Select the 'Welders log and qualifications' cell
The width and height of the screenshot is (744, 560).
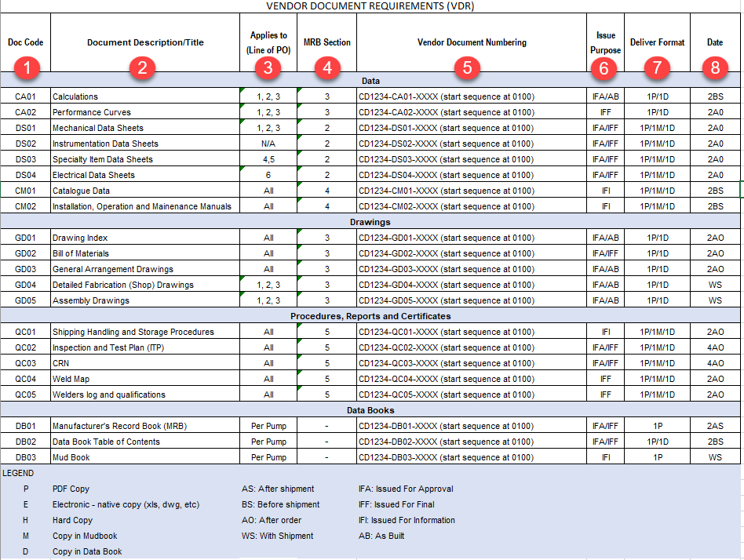pyautogui.click(x=145, y=395)
